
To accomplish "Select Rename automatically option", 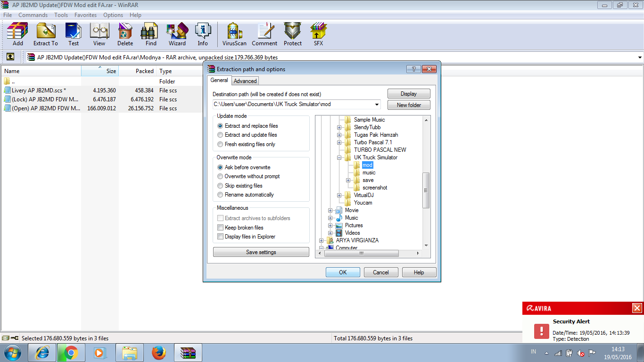I will [245, 195].
